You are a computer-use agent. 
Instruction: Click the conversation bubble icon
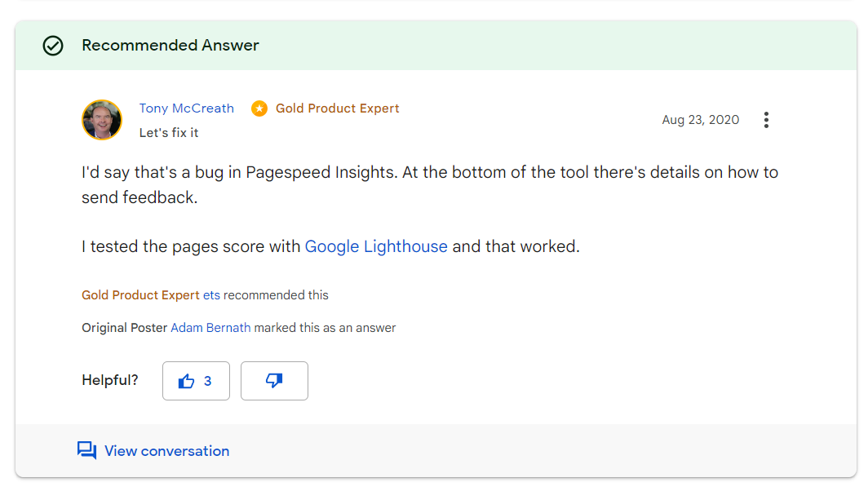click(86, 450)
